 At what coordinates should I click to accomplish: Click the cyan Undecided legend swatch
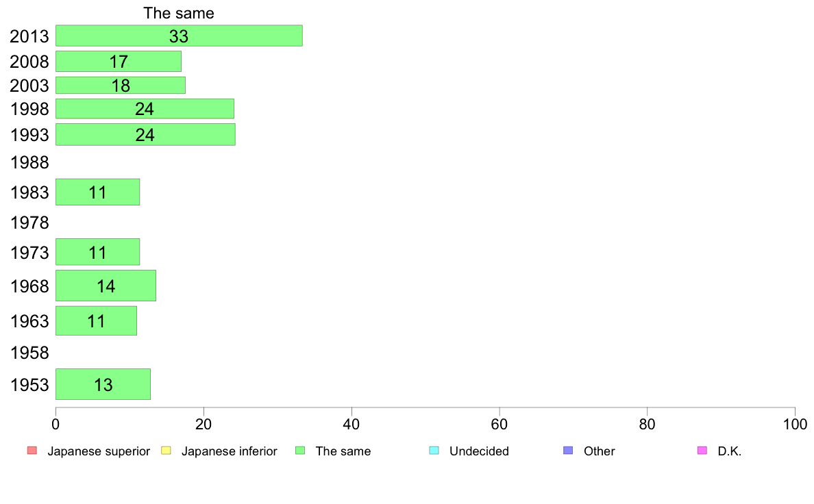434,451
